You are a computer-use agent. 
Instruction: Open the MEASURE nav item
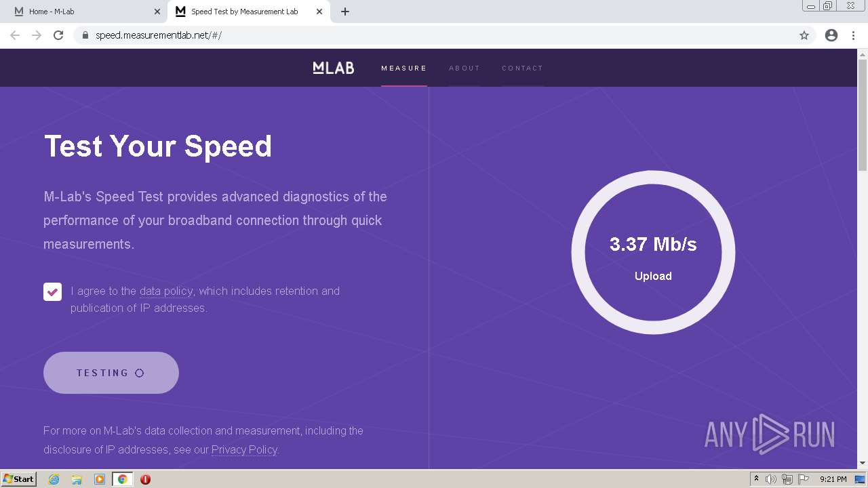(404, 68)
